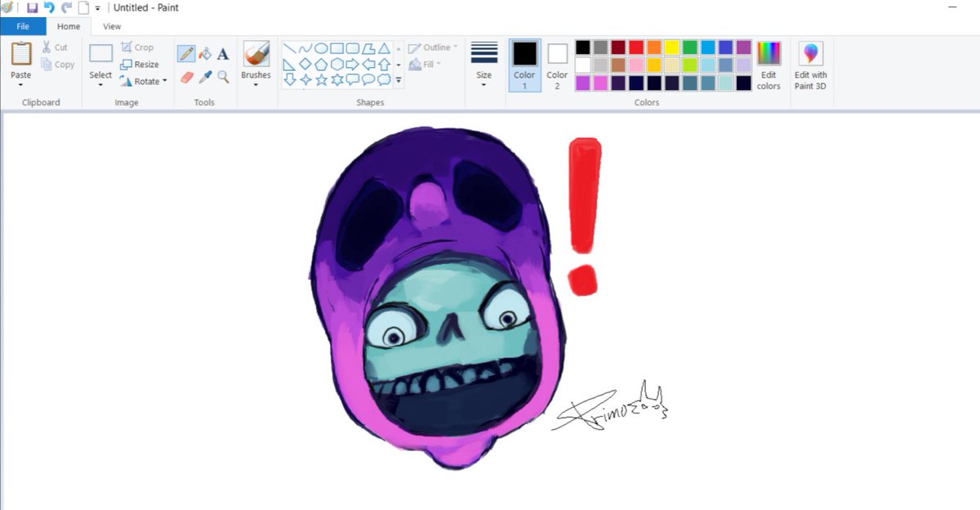
Task: Switch to the View tab
Action: click(112, 26)
